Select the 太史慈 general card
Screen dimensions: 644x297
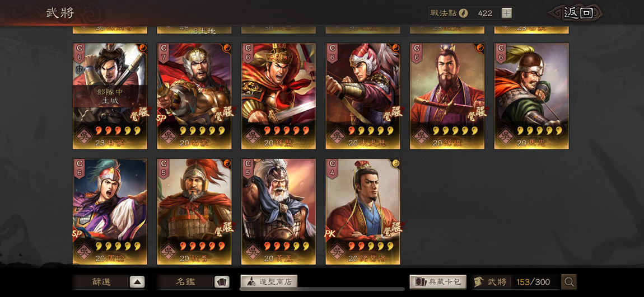coord(363,96)
